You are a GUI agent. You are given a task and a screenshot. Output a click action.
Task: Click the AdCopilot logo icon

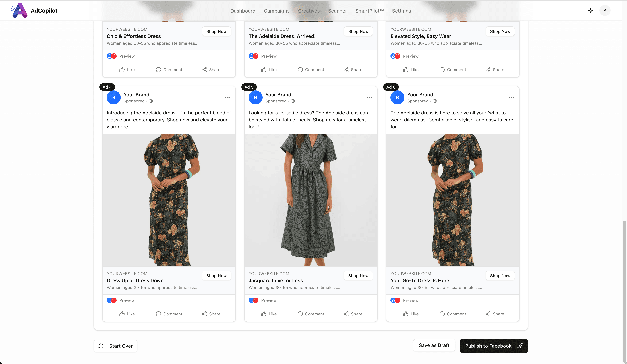pos(19,10)
